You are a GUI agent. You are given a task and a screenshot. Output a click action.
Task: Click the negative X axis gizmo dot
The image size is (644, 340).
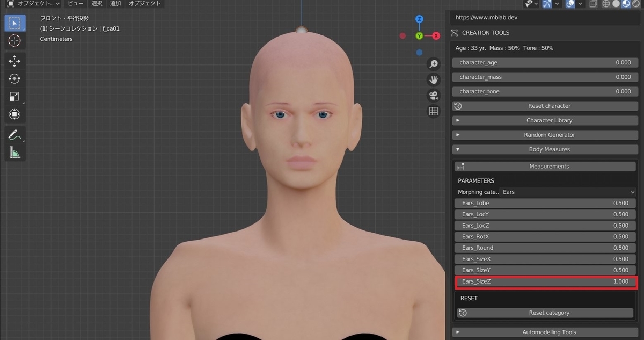402,36
